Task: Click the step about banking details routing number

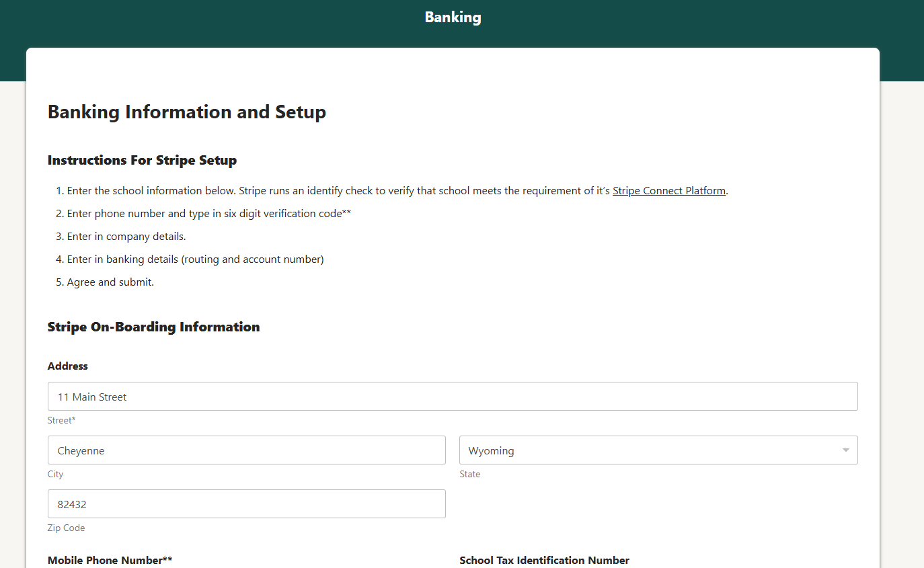Action: coord(196,259)
